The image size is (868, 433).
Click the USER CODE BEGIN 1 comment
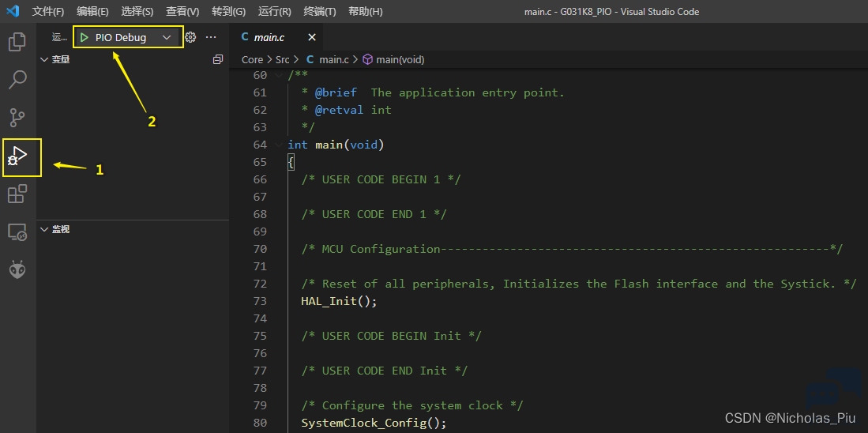pyautogui.click(x=381, y=179)
